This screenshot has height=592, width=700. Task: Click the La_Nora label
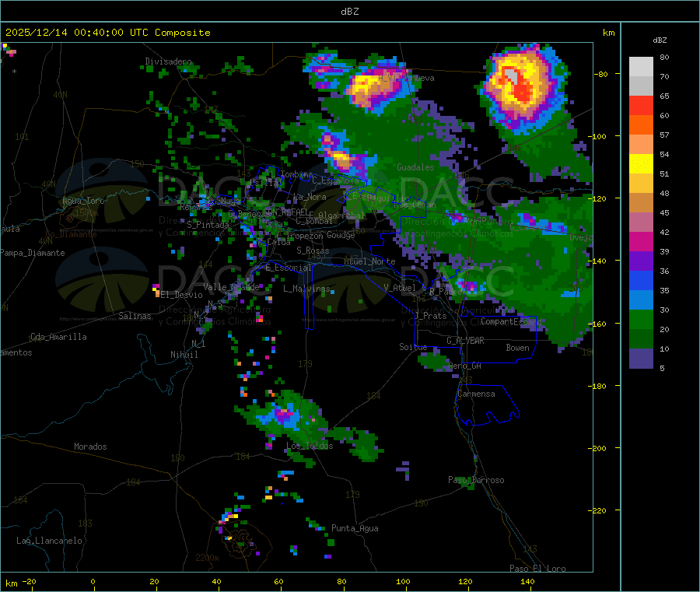point(310,197)
